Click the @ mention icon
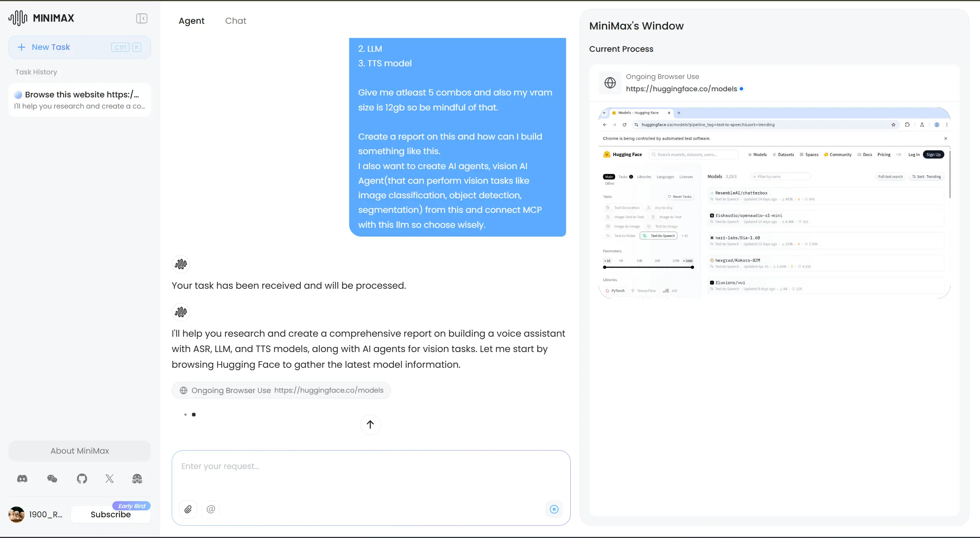 (211, 509)
